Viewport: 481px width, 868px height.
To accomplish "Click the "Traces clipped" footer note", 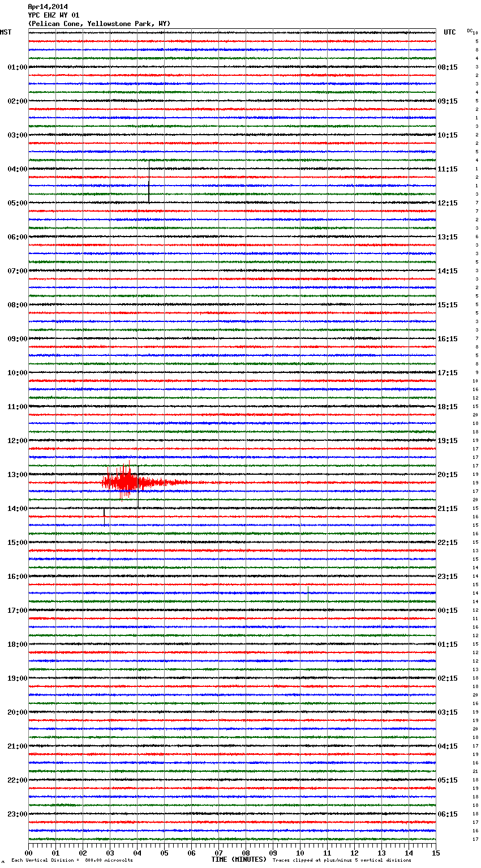I will pyautogui.click(x=342, y=861).
